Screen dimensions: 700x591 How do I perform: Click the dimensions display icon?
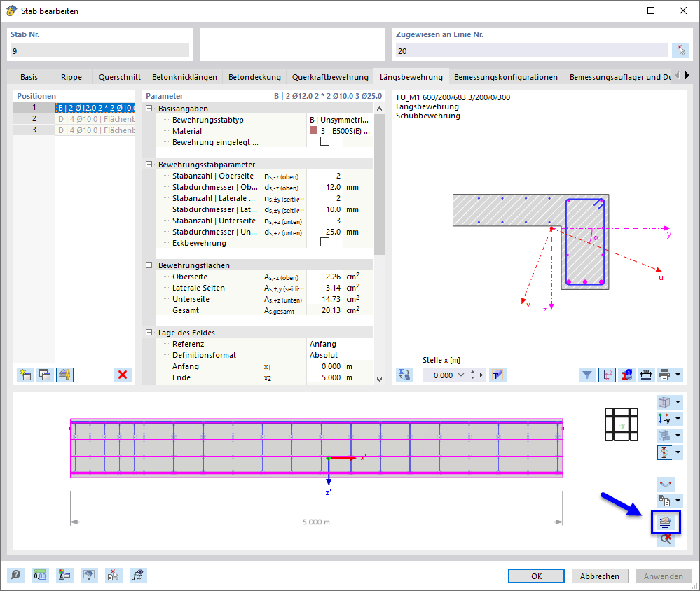646,375
